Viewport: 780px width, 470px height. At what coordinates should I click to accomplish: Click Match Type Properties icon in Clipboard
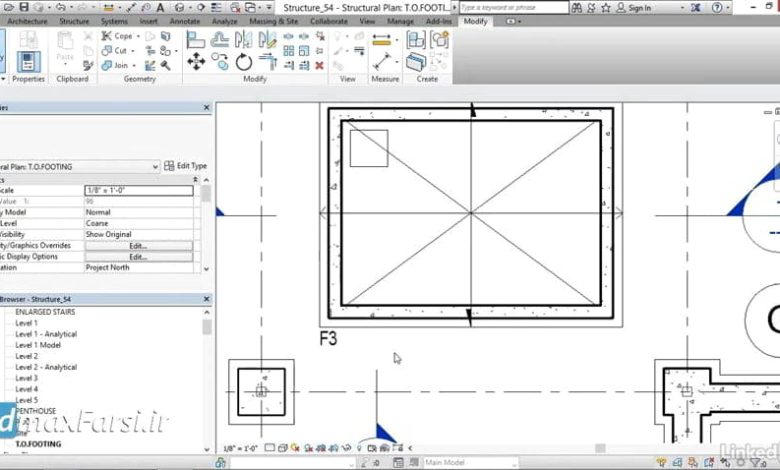point(88,65)
